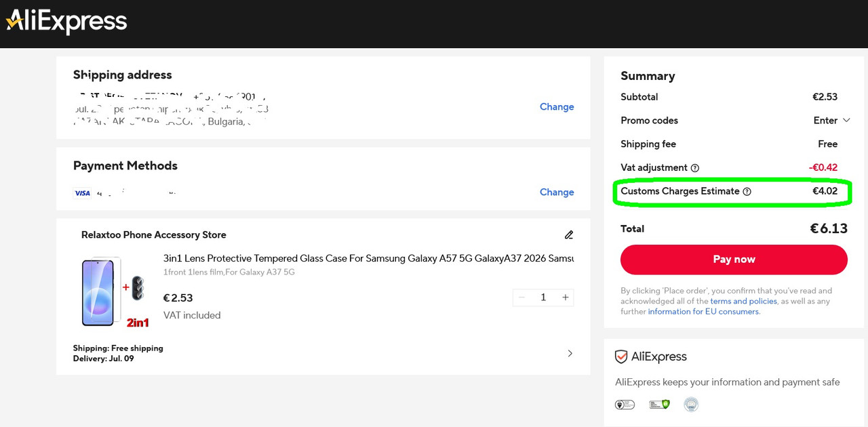Select the Relaxtoo Phone Accessory Store name
The width and height of the screenshot is (868, 427).
[x=154, y=235]
